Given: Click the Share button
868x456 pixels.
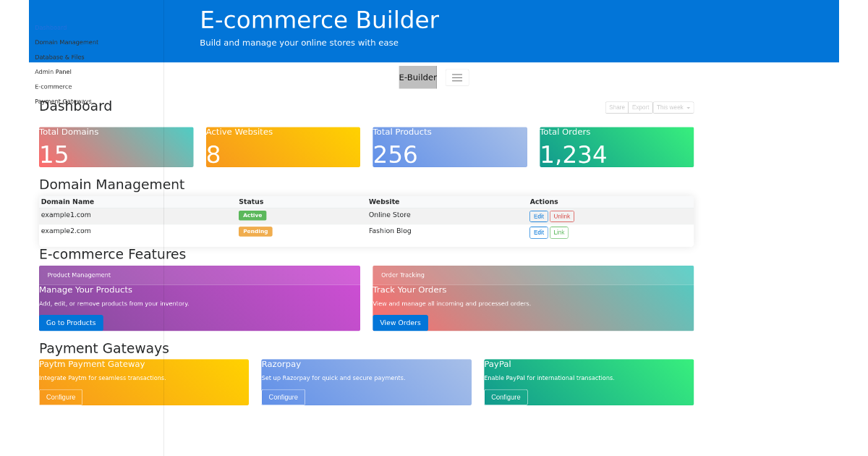Looking at the screenshot, I should [x=616, y=106].
